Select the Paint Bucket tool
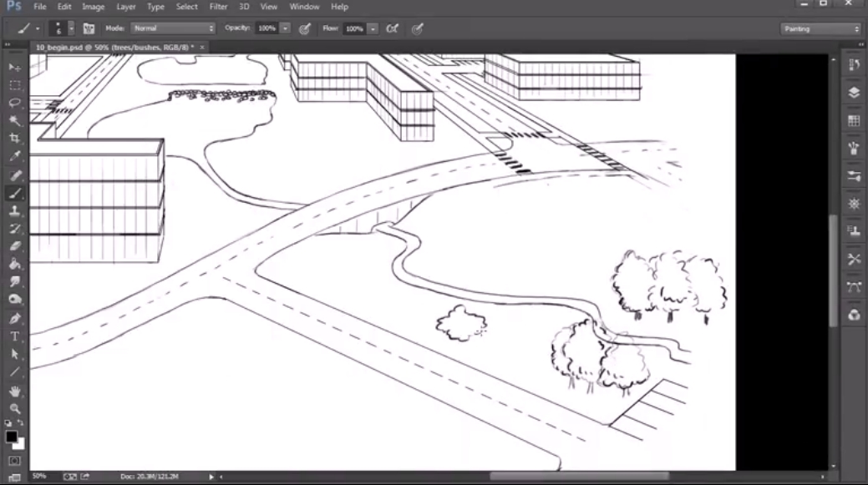The height and width of the screenshot is (485, 868). click(15, 264)
